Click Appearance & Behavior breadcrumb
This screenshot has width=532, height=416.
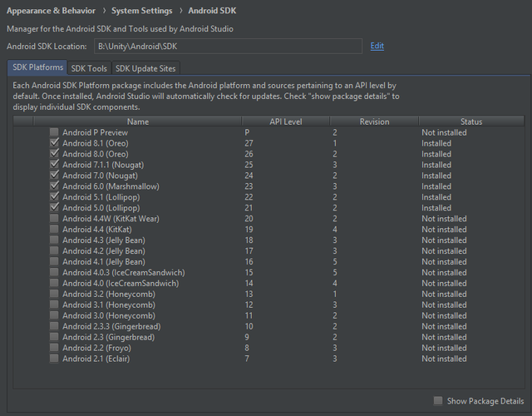point(51,11)
